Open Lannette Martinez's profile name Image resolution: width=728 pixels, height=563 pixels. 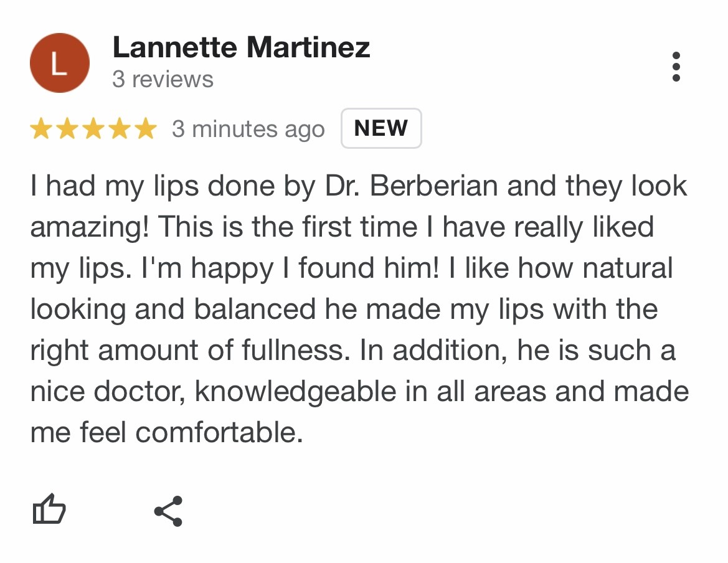tap(241, 48)
